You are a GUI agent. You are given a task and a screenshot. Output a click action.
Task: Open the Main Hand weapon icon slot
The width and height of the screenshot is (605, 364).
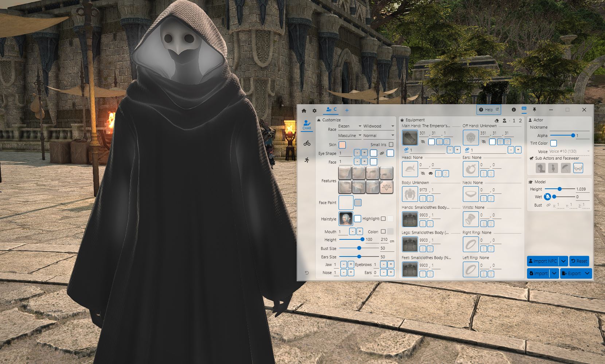(410, 138)
